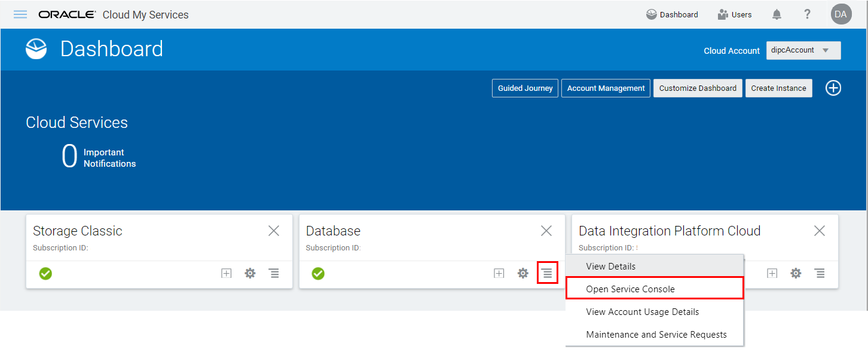Open the Database tile action menu

coord(547,273)
